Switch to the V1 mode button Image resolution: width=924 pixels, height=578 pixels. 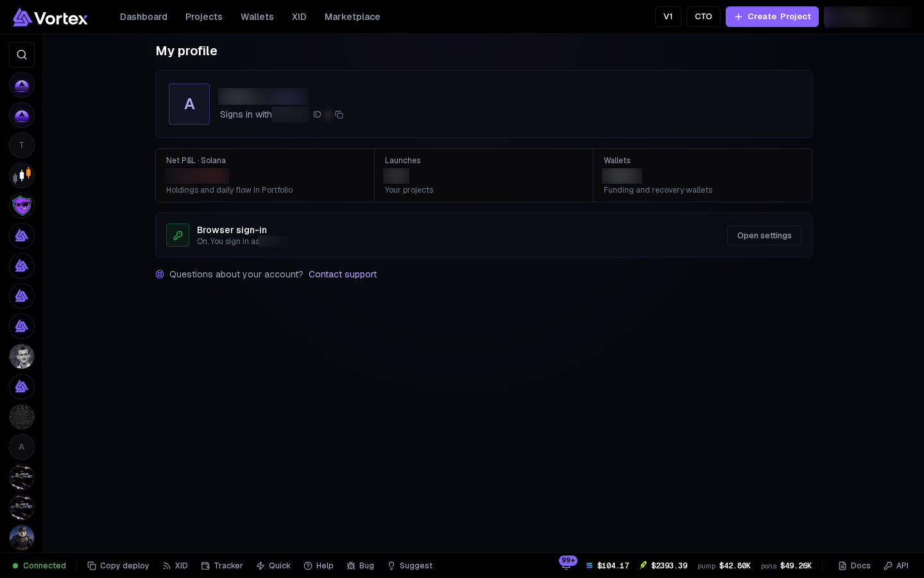668,17
